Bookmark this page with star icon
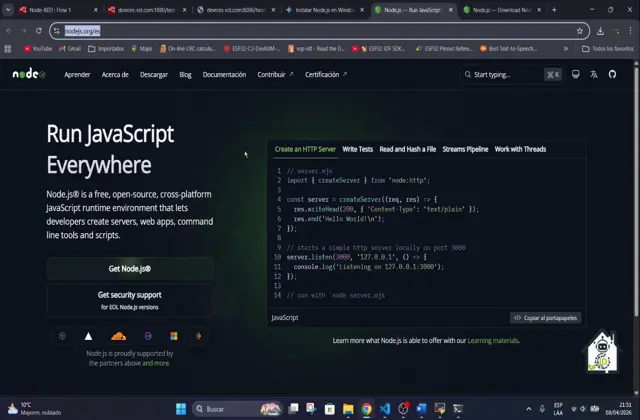The width and height of the screenshot is (640, 420). (580, 31)
